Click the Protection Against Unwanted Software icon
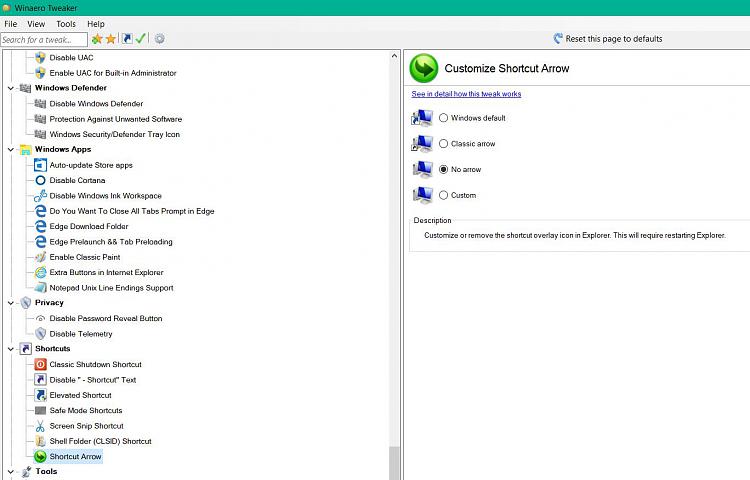Screen dimensions: 750x480 [40, 119]
